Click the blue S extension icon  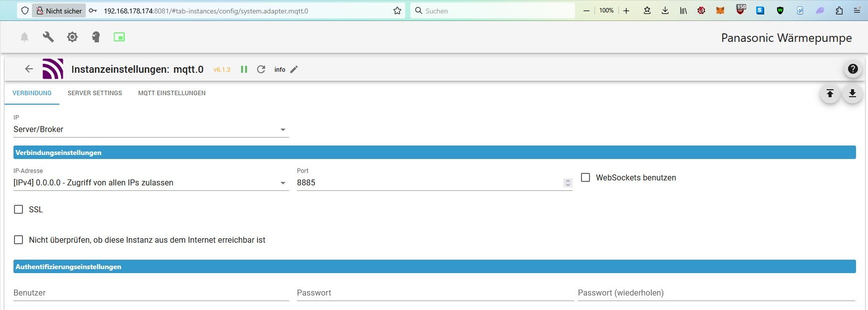760,10
